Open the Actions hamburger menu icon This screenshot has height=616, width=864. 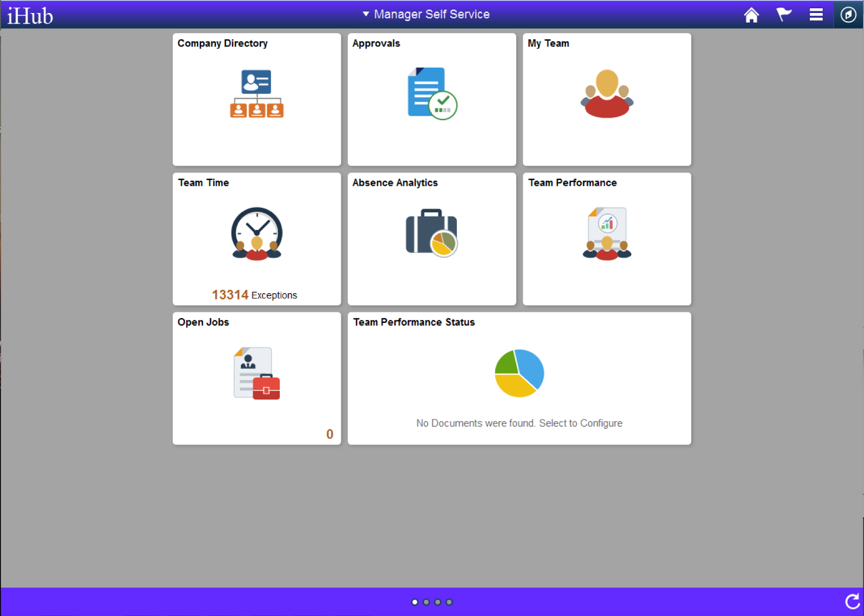pos(815,15)
